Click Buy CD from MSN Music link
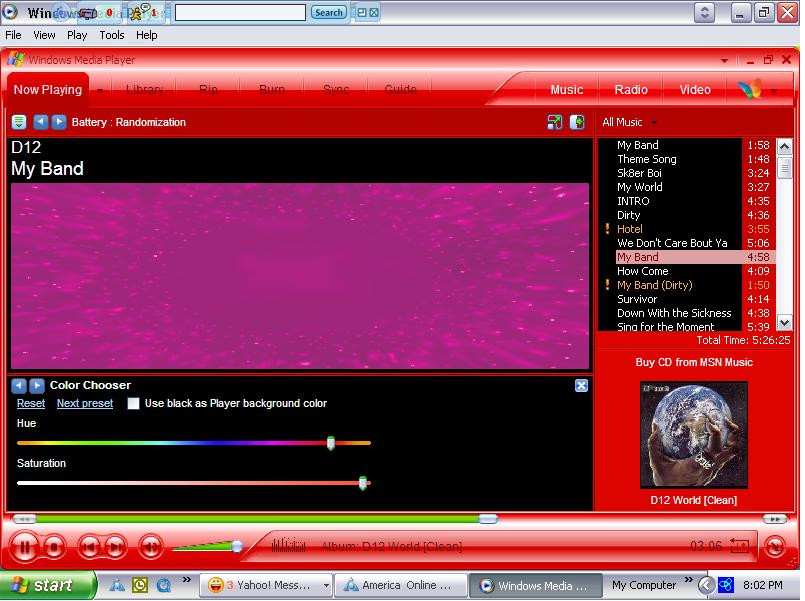 pyautogui.click(x=694, y=362)
